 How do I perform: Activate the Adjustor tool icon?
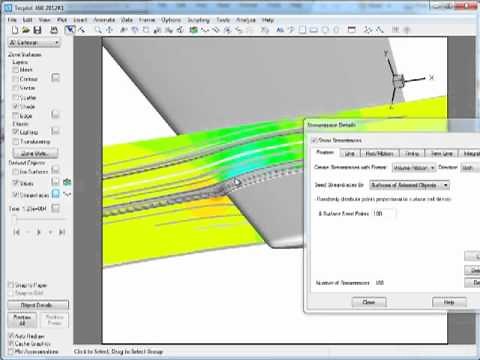81,30
